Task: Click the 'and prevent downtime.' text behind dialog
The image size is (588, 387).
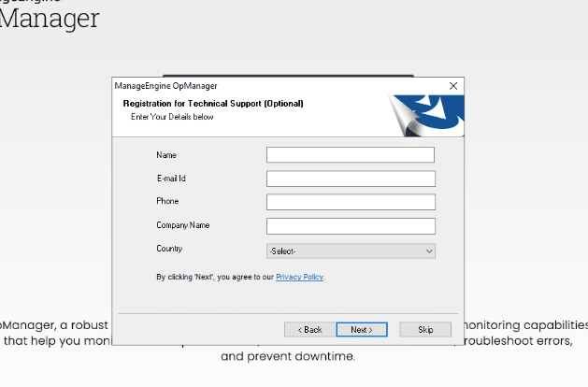Action: [288, 356]
